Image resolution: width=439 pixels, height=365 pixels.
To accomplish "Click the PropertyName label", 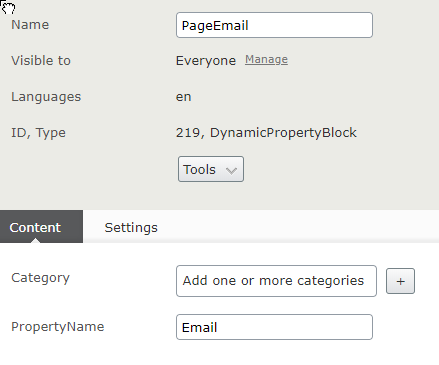I will coord(58,327).
